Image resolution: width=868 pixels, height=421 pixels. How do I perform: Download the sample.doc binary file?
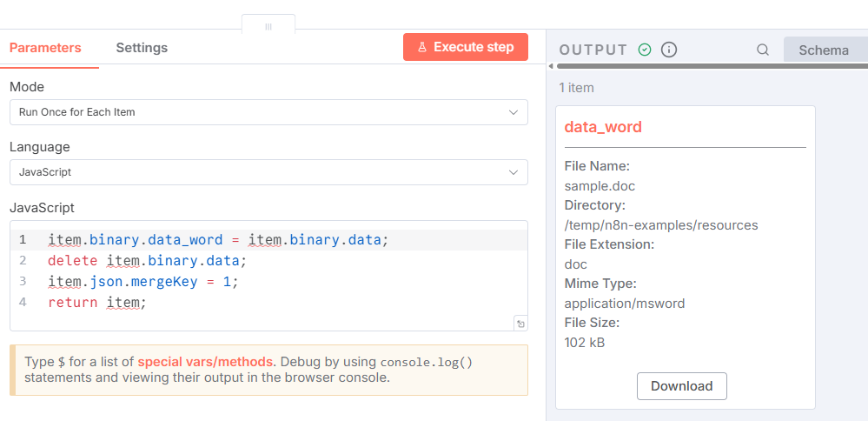pos(681,386)
